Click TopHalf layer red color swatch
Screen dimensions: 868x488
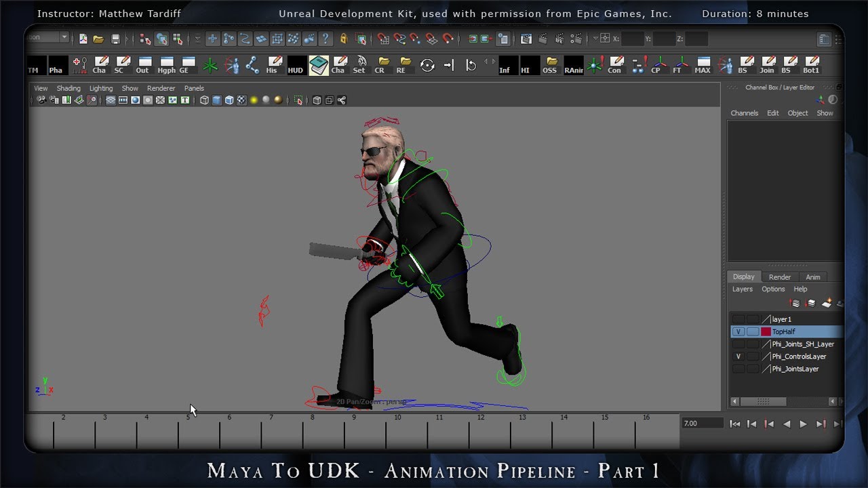(766, 331)
